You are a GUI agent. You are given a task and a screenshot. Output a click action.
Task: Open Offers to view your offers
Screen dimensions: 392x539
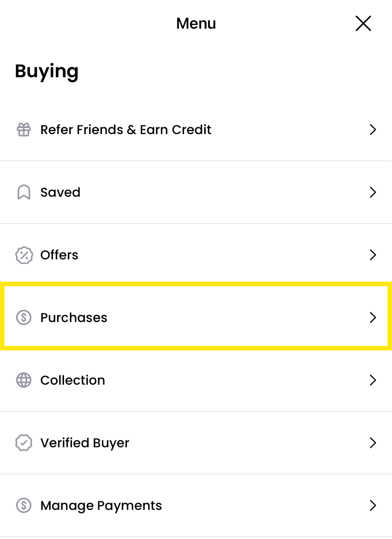(59, 255)
